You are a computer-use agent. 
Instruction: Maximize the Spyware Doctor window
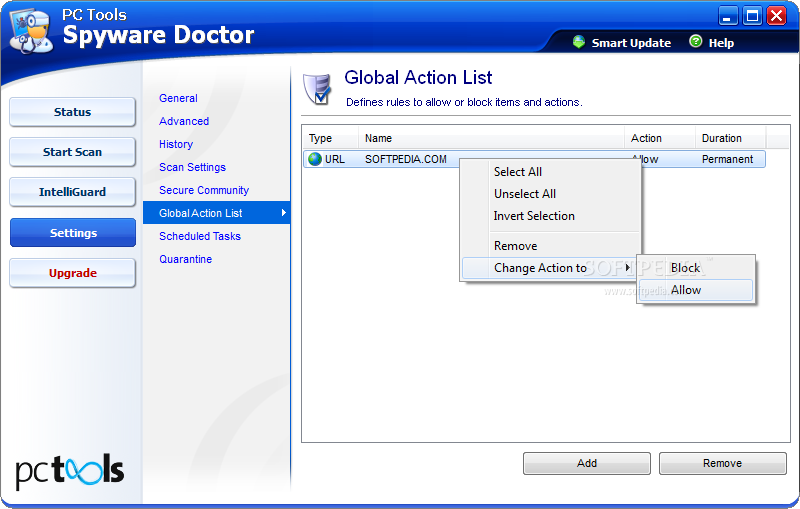point(753,16)
